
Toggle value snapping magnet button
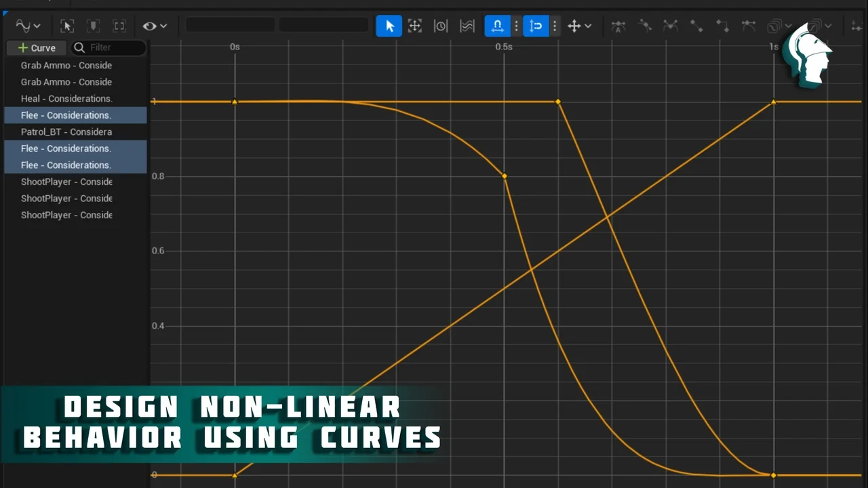click(x=536, y=26)
